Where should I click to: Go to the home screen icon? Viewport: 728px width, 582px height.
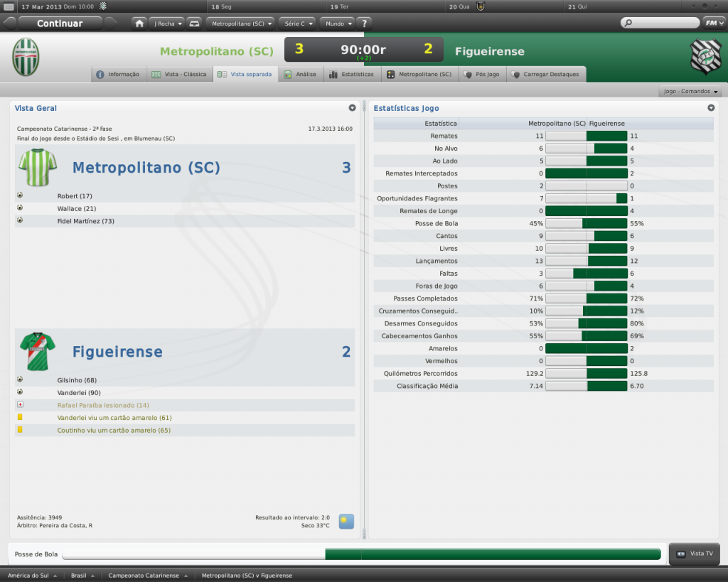139,23
